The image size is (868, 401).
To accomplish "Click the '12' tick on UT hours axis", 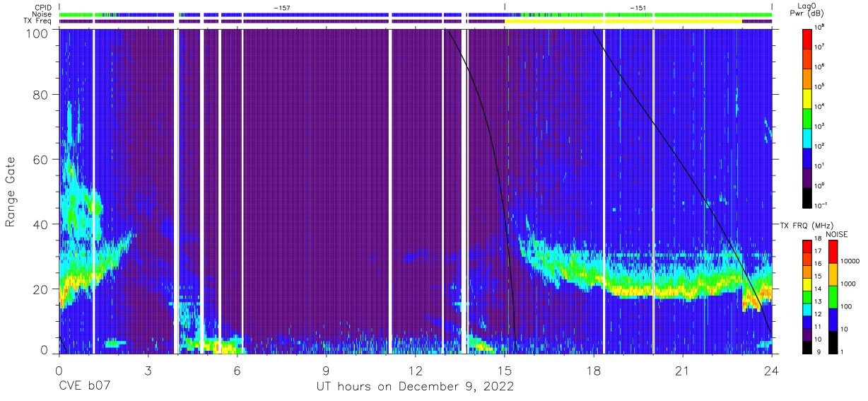I will (x=415, y=371).
